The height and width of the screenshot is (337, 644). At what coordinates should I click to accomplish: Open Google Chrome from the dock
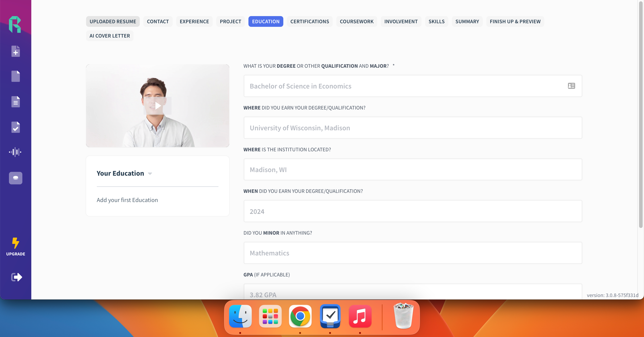pyautogui.click(x=300, y=316)
